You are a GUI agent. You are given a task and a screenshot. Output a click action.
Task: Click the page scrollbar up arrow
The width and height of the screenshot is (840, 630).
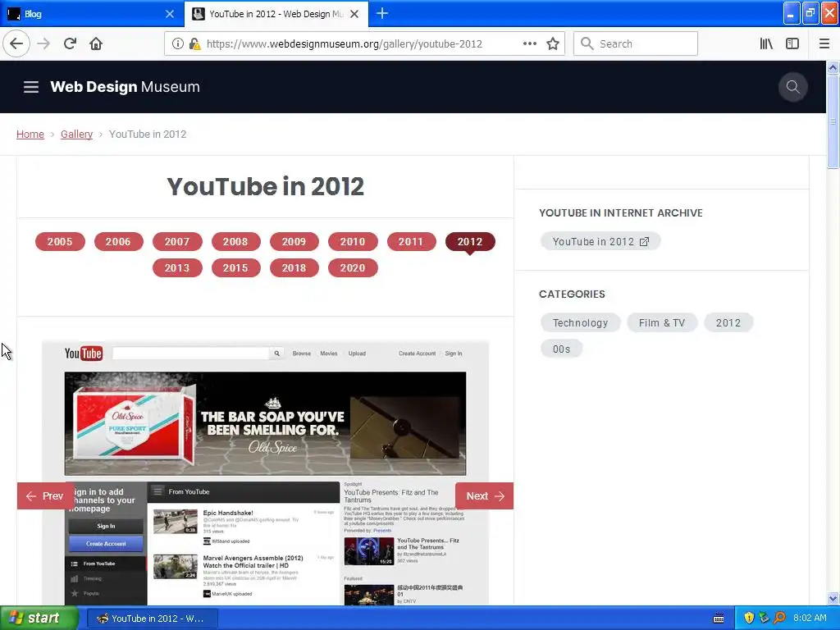[x=833, y=67]
